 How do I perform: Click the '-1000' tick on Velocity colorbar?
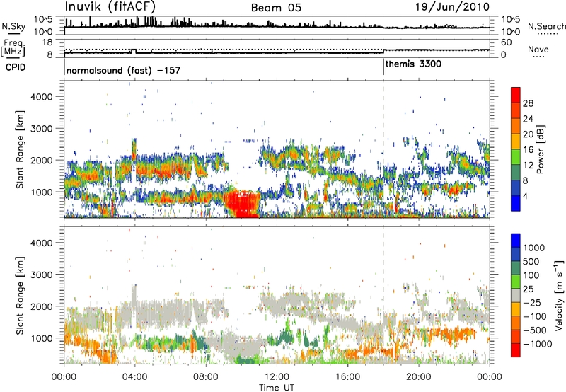(537, 344)
